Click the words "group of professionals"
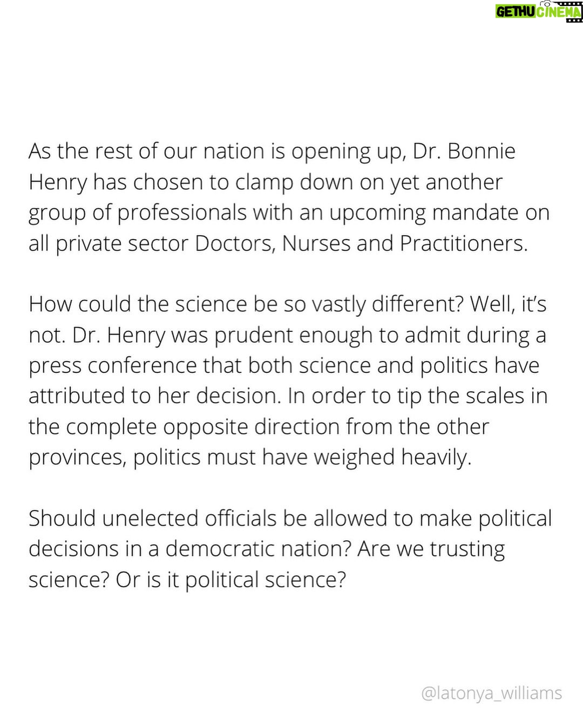This screenshot has height=728, width=583. [138, 213]
